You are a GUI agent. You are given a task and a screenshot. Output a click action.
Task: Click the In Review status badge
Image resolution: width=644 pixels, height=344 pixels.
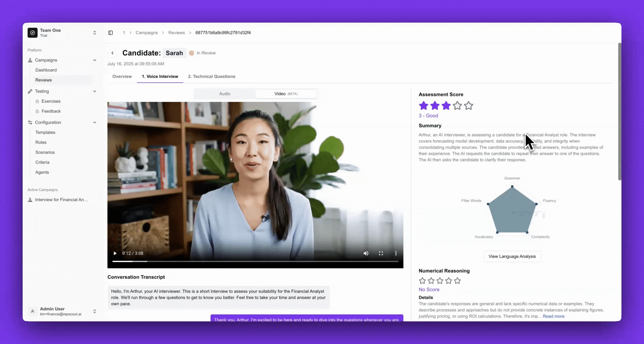tap(202, 53)
